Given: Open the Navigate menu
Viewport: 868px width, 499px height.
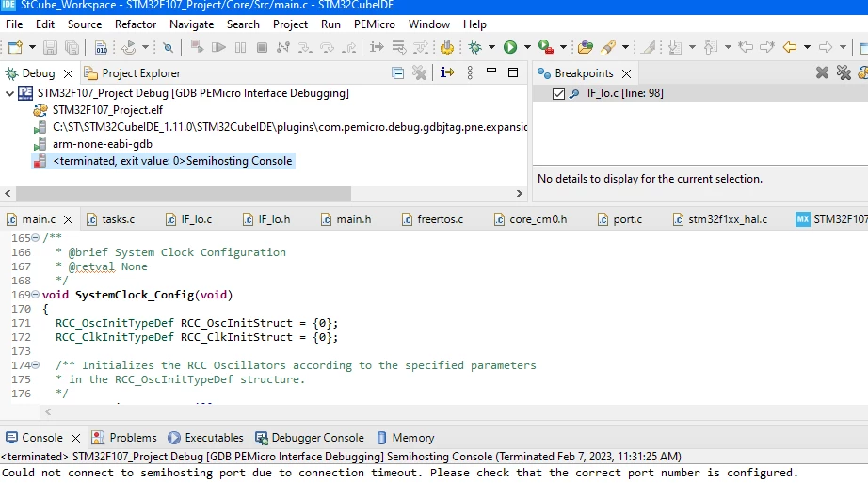Looking at the screenshot, I should click(x=191, y=24).
